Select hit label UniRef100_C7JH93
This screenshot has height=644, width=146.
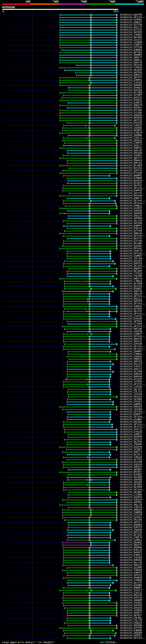(x=131, y=324)
